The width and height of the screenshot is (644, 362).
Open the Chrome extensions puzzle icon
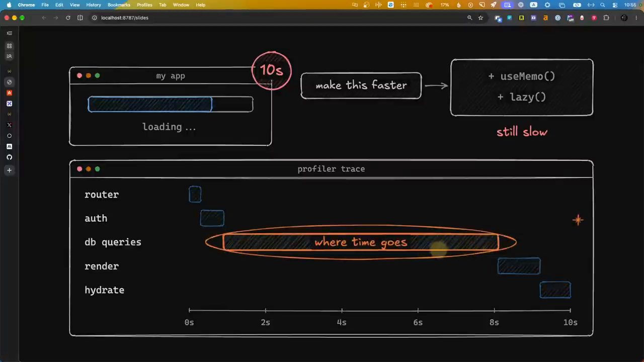click(606, 18)
